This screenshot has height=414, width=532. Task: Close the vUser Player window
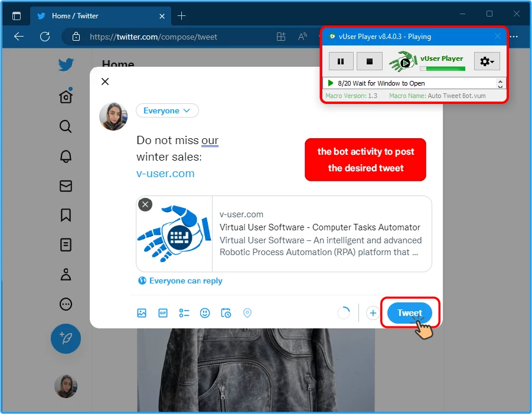pos(498,36)
